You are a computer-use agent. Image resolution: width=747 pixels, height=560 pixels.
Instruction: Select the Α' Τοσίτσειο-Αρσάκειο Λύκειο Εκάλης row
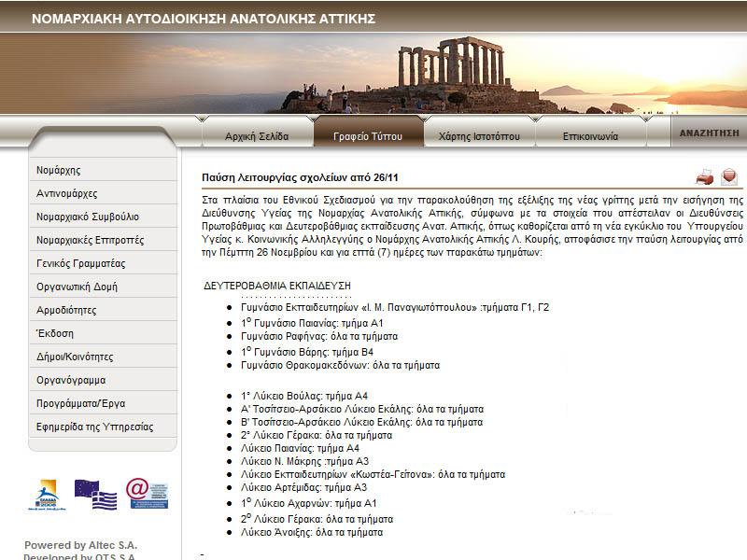point(362,409)
